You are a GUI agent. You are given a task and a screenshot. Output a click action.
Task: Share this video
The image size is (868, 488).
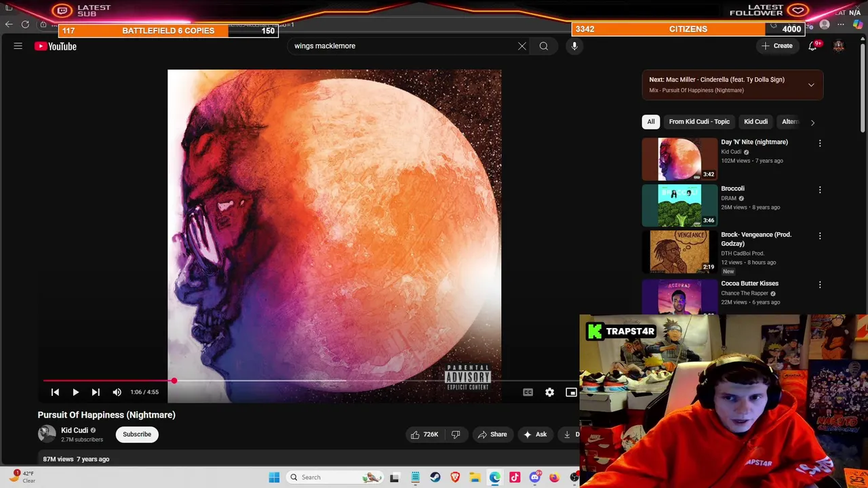pyautogui.click(x=492, y=434)
